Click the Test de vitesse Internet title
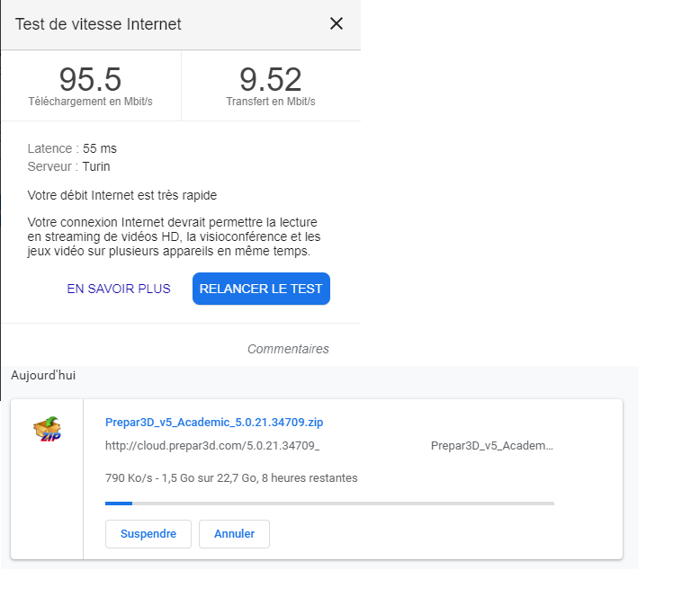700x597 pixels. tap(98, 24)
